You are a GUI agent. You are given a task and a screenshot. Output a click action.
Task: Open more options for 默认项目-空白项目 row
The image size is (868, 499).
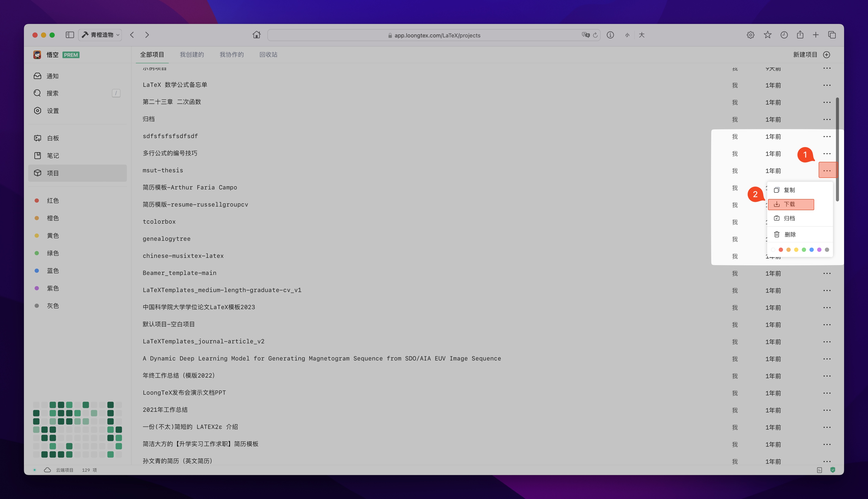pos(827,325)
